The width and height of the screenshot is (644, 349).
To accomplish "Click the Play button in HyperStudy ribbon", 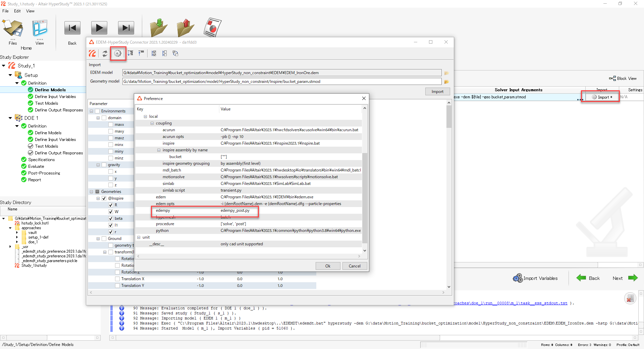I will 99,28.
